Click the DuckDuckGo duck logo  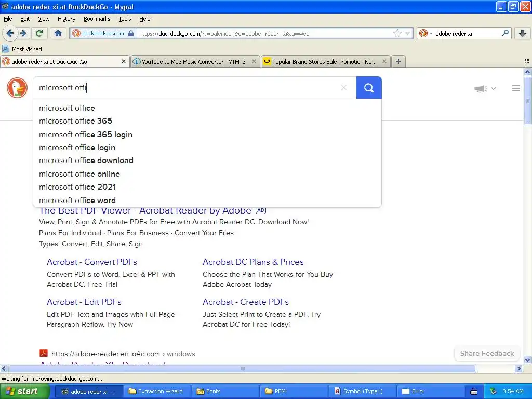click(17, 87)
